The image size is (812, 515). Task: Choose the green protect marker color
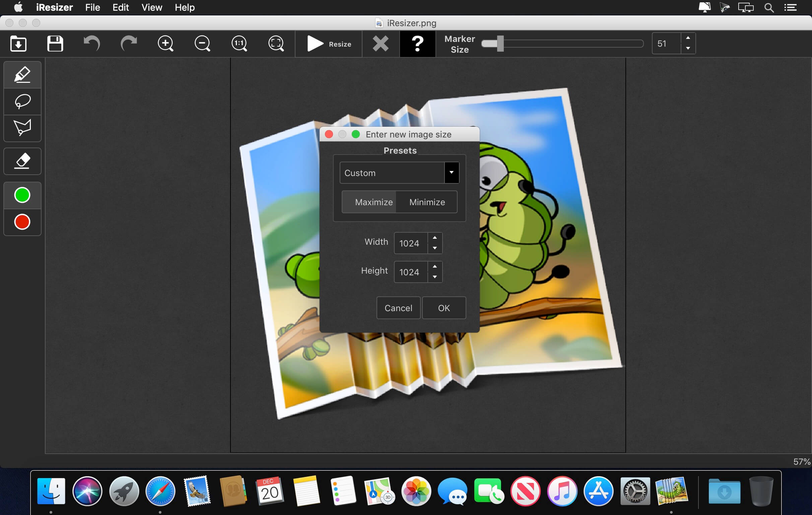(22, 195)
